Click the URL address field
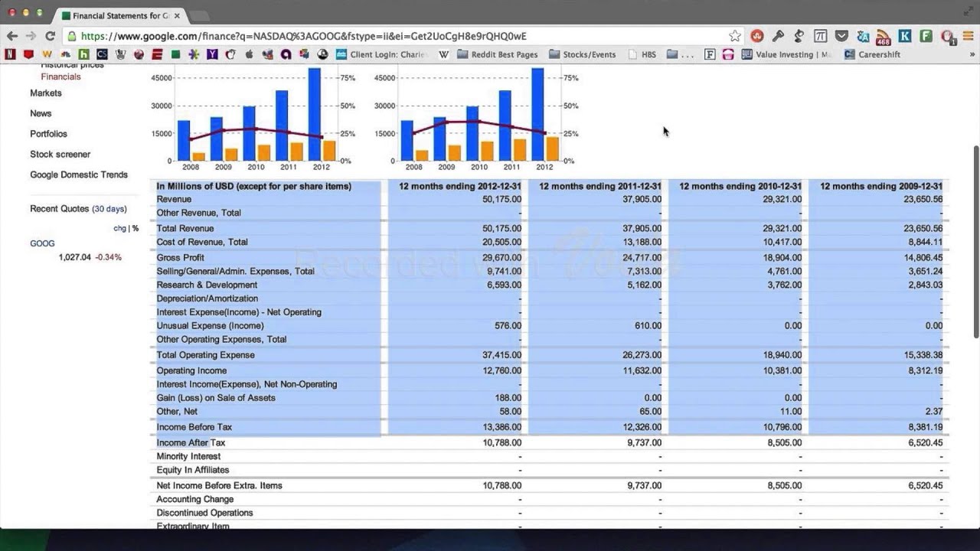The width and height of the screenshot is (980, 551). 398,36
